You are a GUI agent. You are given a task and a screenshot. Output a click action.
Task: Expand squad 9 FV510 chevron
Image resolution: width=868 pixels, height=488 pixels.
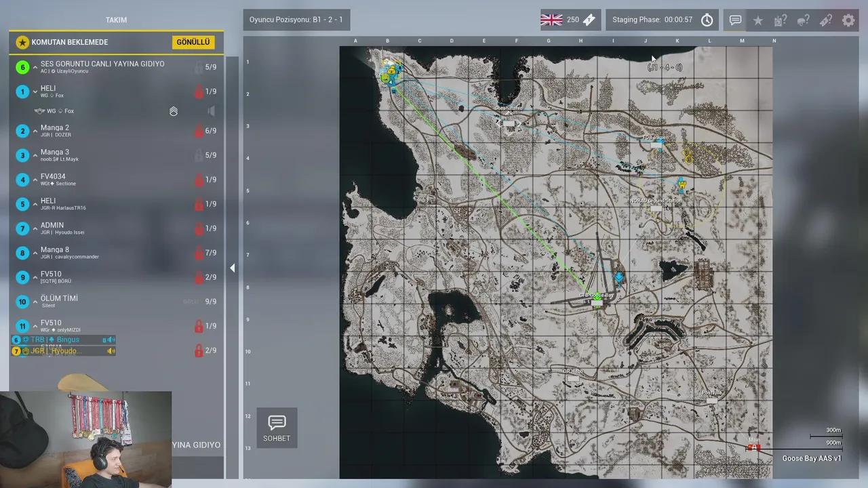(x=35, y=277)
